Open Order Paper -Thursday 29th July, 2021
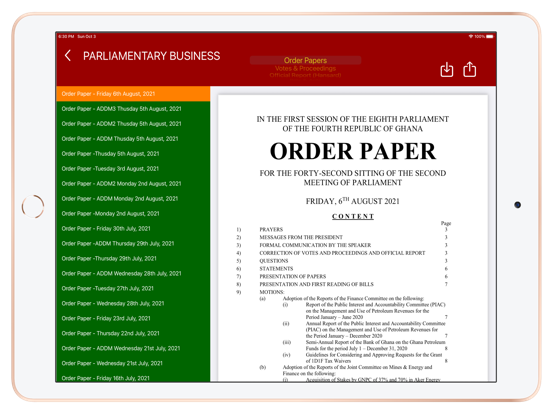Screen dimensions: 552x414 [133, 258]
